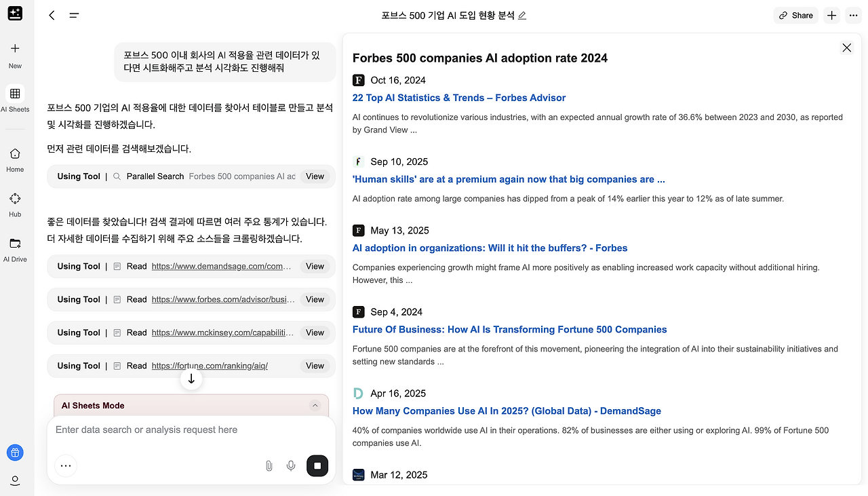Click the plus button beside Share
Viewport: 868px width, 496px height.
click(x=832, y=15)
